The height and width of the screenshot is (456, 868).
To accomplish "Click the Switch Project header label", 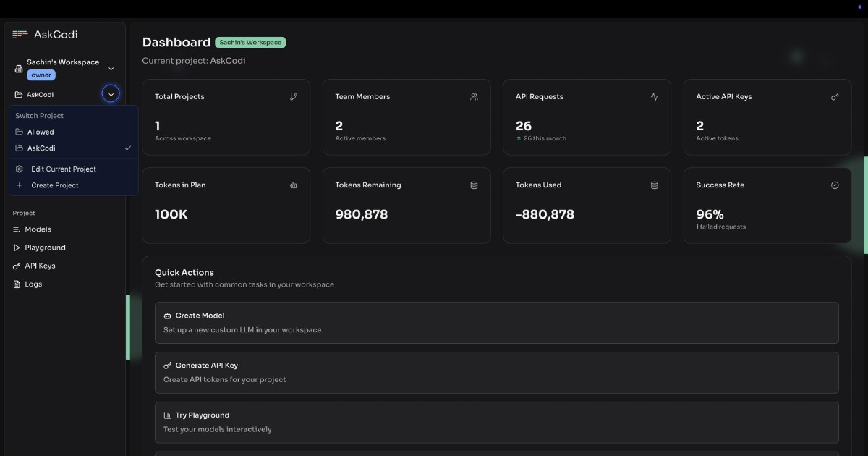I will click(40, 116).
